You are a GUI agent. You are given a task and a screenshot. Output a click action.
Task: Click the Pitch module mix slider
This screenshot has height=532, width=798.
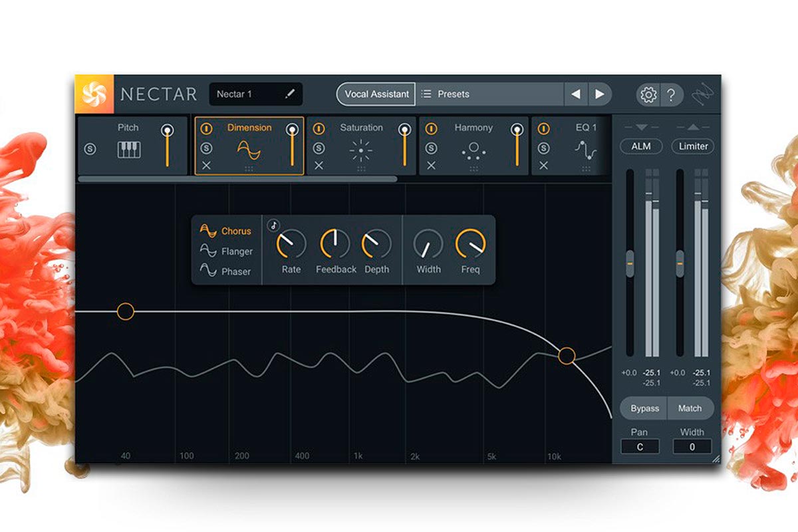pyautogui.click(x=167, y=145)
